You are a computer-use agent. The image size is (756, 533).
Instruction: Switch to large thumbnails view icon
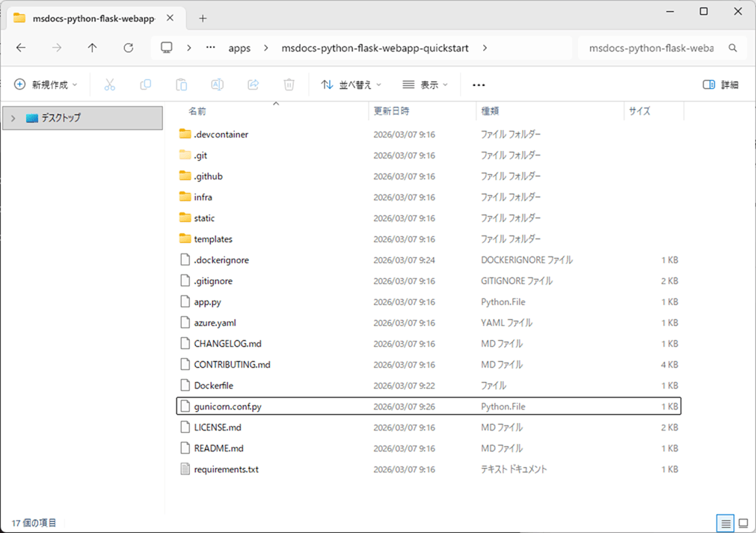pos(743,523)
